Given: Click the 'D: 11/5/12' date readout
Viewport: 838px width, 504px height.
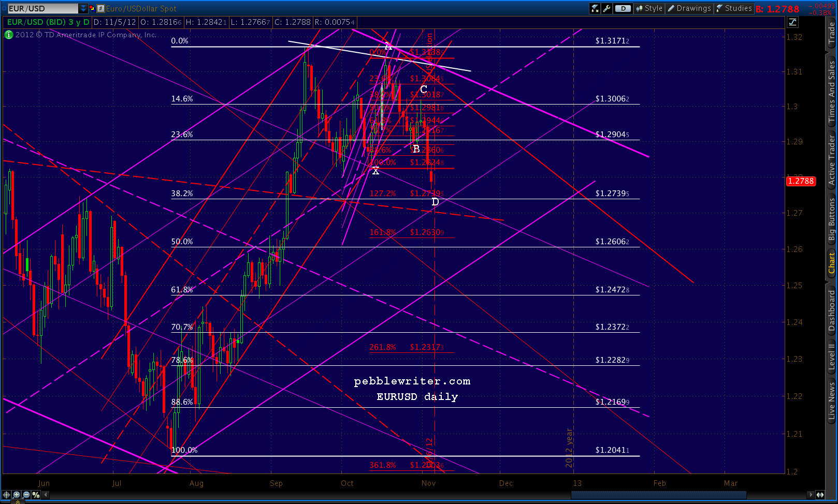Looking at the screenshot, I should [x=115, y=22].
